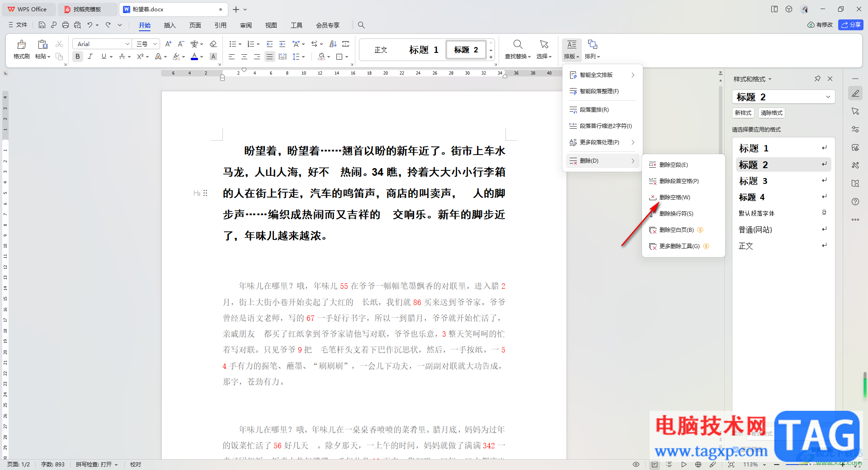Click the search magnifier in ribbon tabs

(361, 25)
